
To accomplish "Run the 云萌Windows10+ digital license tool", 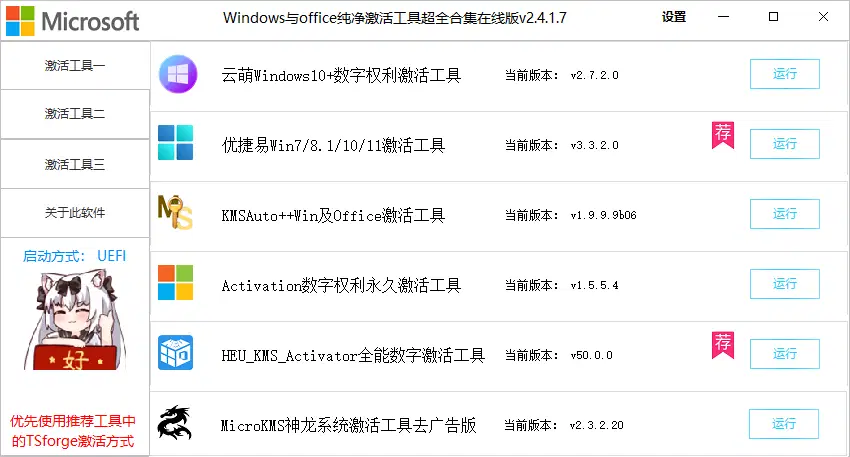I will coord(784,74).
